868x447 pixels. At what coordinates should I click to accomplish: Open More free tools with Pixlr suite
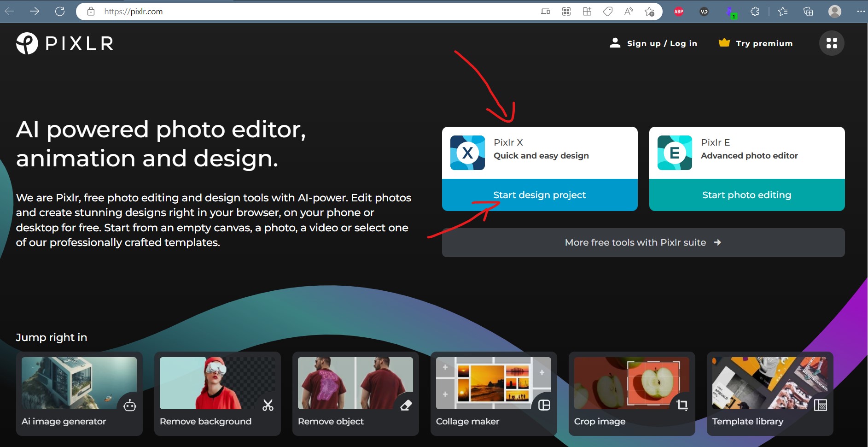pos(643,242)
